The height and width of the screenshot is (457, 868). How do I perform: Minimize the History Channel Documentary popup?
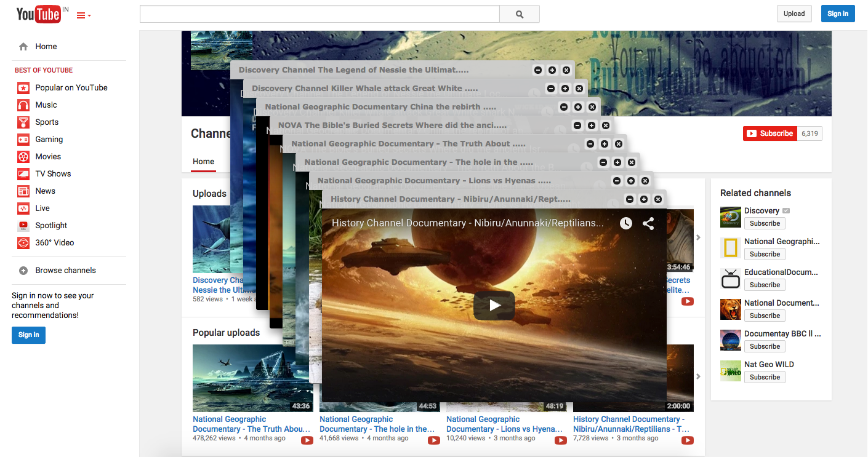click(x=629, y=199)
